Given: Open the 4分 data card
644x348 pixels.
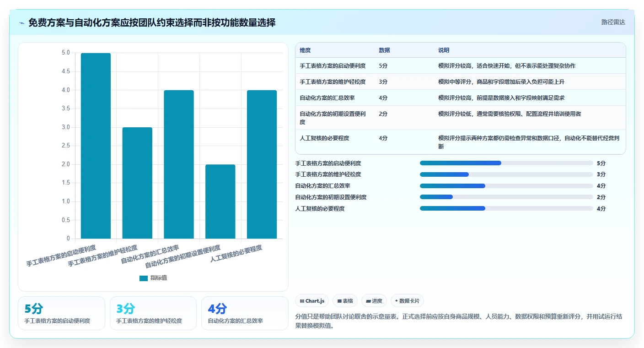Looking at the screenshot, I should pos(245,313).
